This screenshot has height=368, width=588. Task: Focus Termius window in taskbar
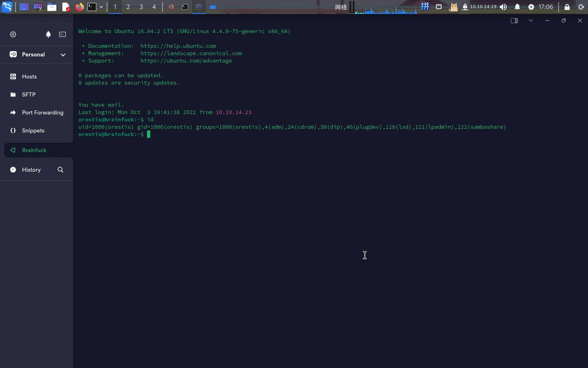tap(199, 7)
